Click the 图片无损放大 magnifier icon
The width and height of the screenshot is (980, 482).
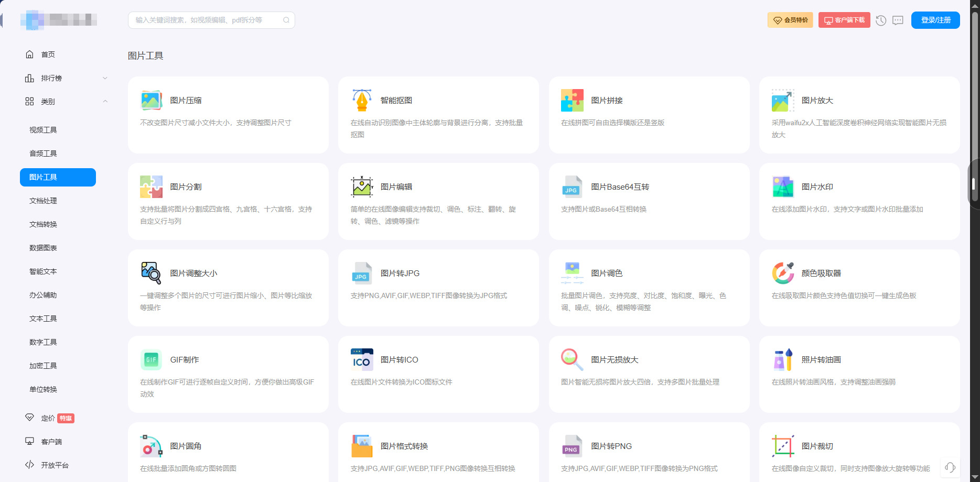point(572,359)
